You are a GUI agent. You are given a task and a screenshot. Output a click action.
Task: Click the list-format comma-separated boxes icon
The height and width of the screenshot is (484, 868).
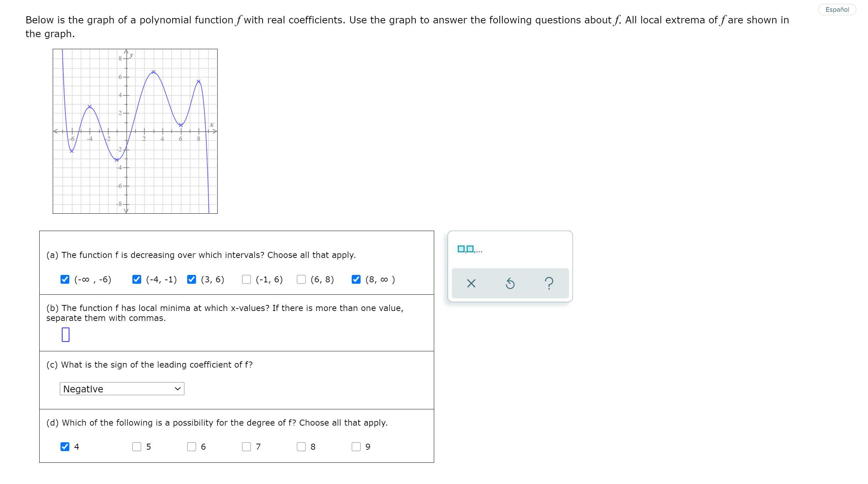(469, 249)
